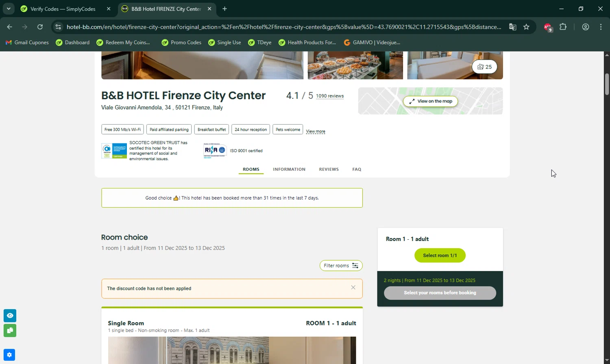This screenshot has height=364, width=610.
Task: Click the blue eye extension icon
Action: coord(10,316)
